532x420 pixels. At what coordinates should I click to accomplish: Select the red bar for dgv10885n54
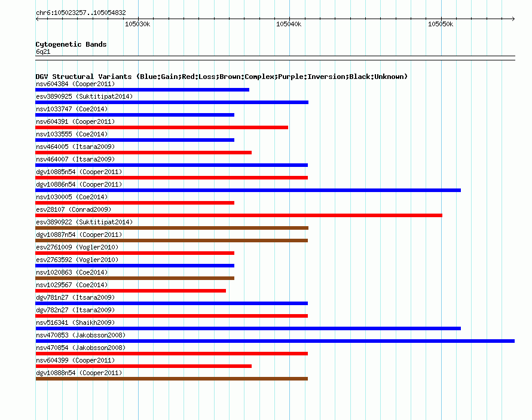coord(172,178)
